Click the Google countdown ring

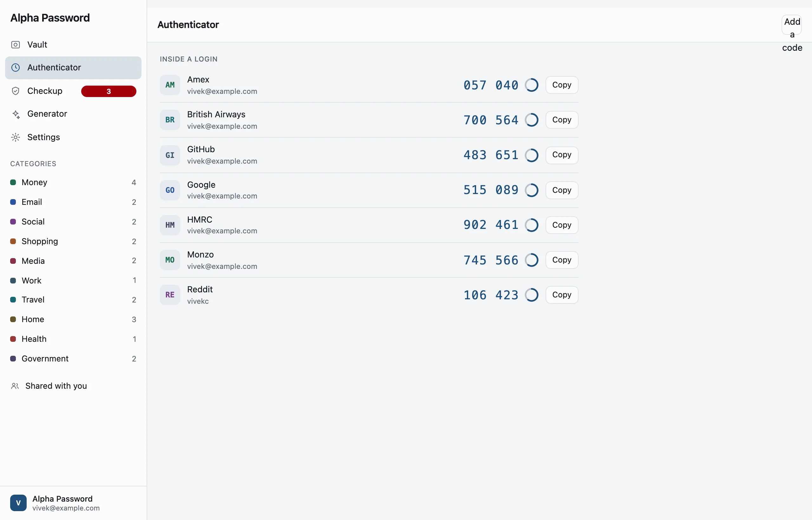coord(532,190)
